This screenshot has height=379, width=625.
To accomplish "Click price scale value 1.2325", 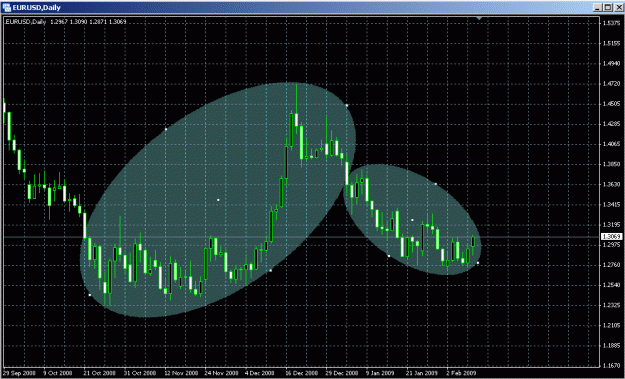I will click(611, 305).
